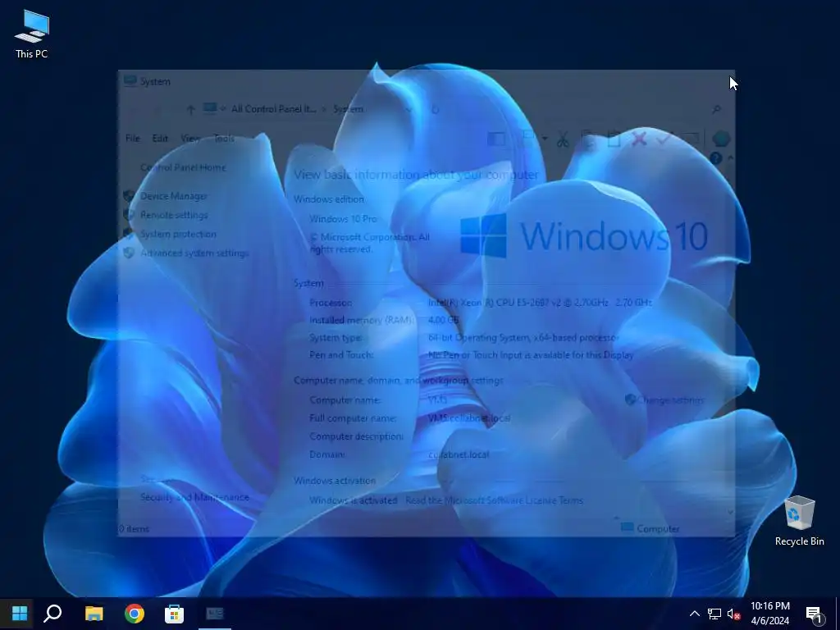
Task: Click the Intel Xeon processor value
Action: click(x=540, y=303)
